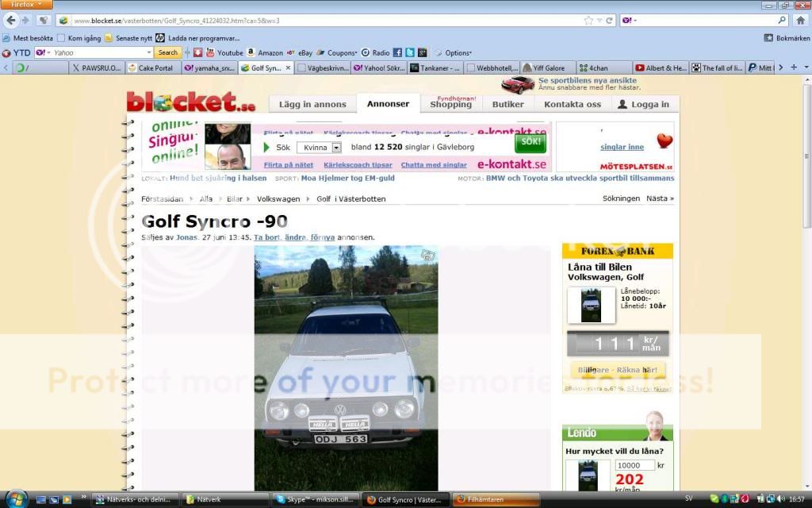The width and height of the screenshot is (812, 508).
Task: Select the Butiker navigation tab
Action: (x=507, y=104)
